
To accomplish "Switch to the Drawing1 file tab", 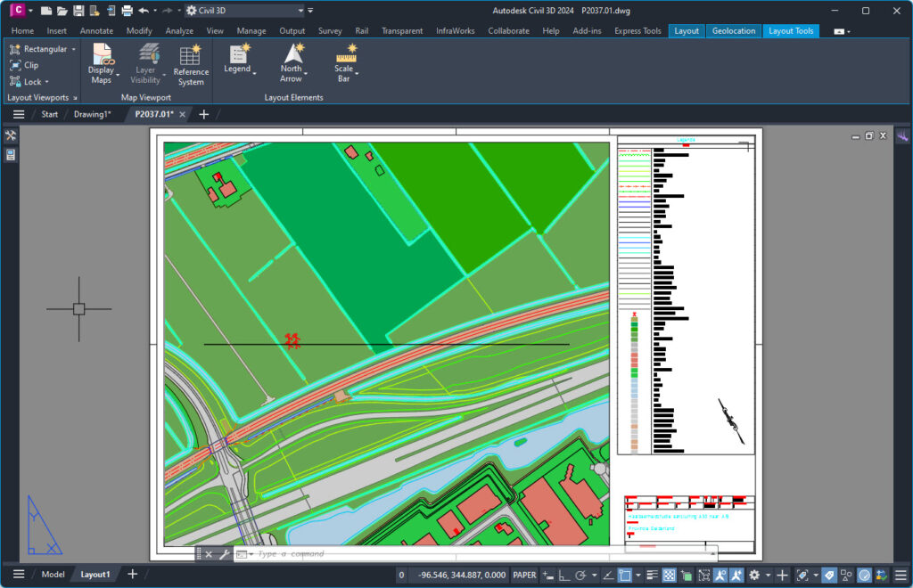I will pos(92,115).
